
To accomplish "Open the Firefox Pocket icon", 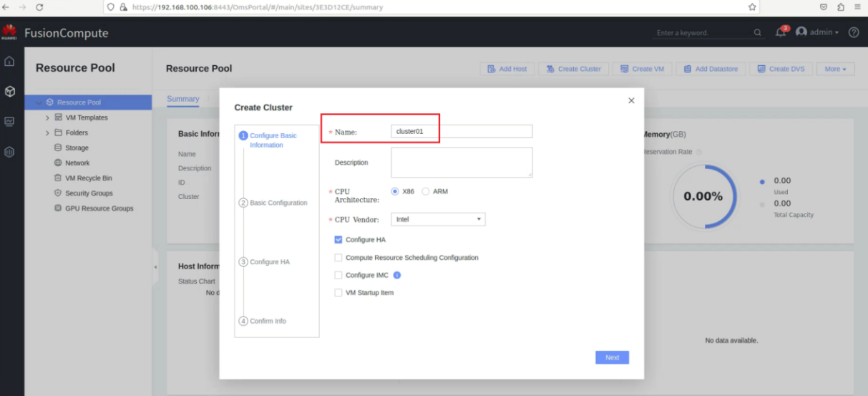I will click(x=824, y=7).
